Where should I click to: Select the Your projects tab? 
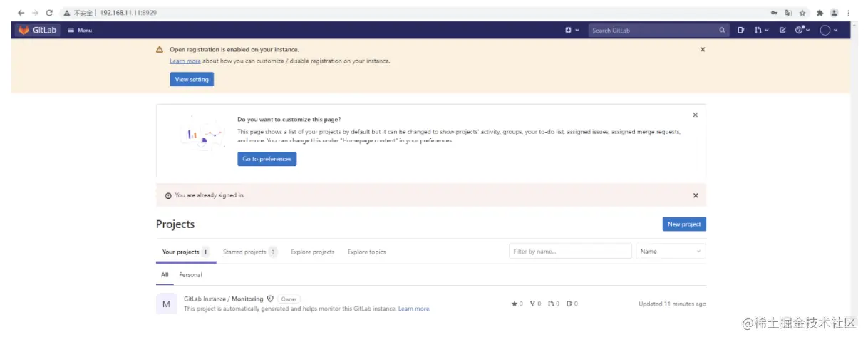[186, 252]
